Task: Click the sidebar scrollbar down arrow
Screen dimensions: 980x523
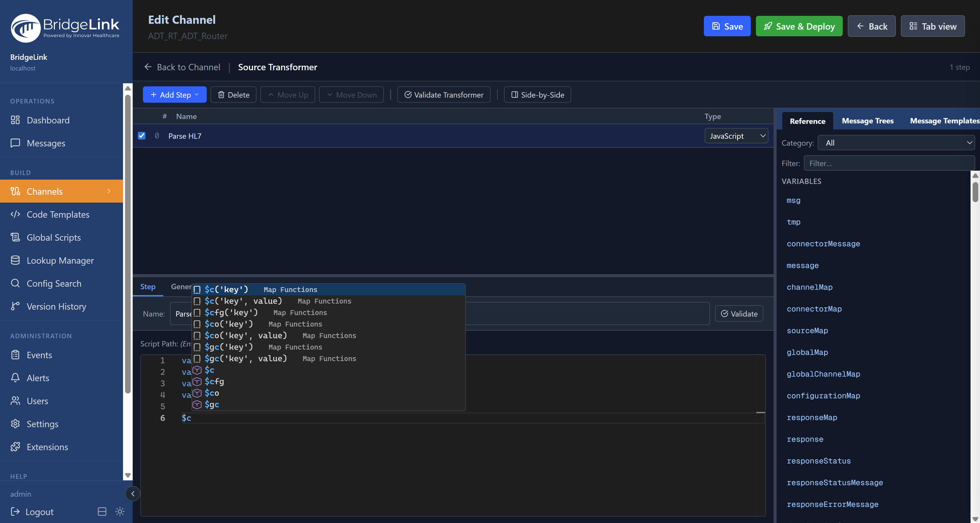Action: click(127, 475)
